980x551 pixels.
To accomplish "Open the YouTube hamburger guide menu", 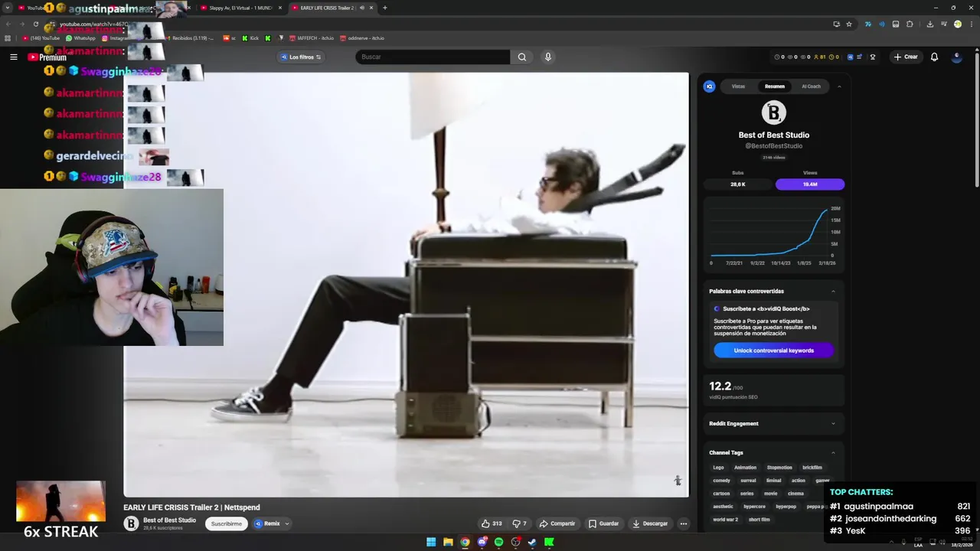I will click(x=13, y=57).
